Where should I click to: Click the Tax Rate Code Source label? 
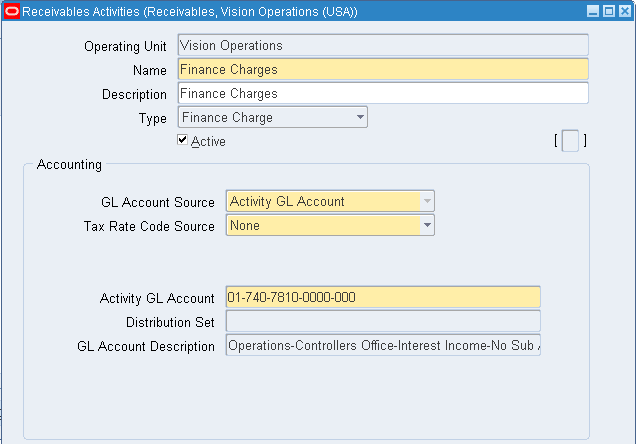click(x=149, y=226)
